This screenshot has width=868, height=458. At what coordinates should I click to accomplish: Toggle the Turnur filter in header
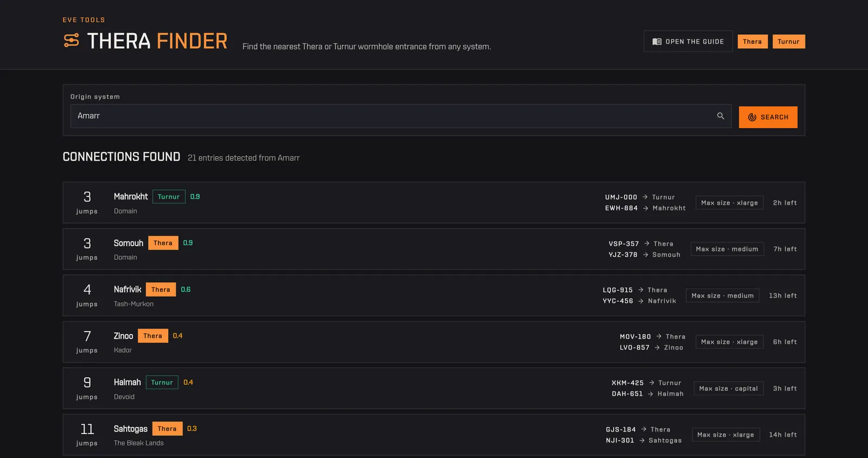[x=789, y=42]
